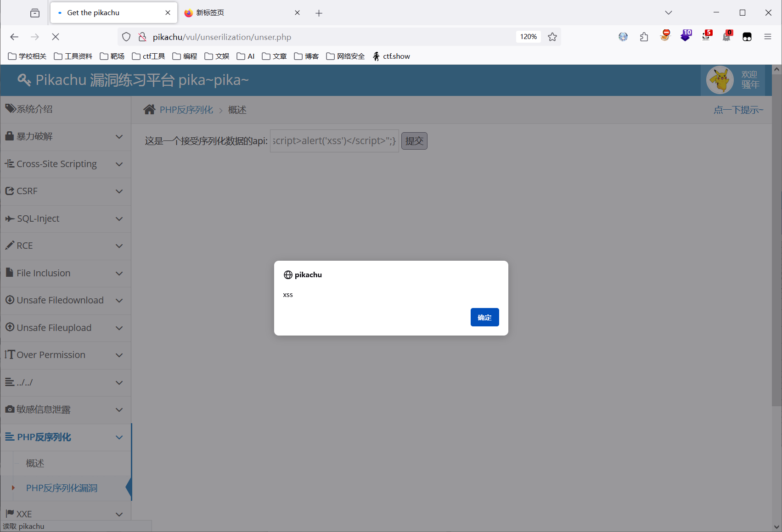
Task: Expand the 暴力破解 sidebar section
Action: (x=66, y=136)
